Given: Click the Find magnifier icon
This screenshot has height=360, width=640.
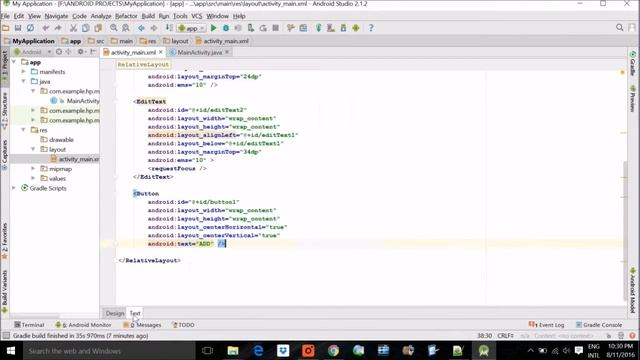Looking at the screenshot, I should tap(113, 28).
